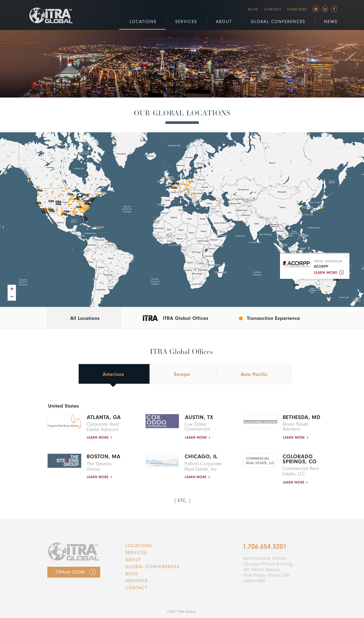Click the Commercial Real Estate LLC logo
364x618 pixels.
coord(260,460)
